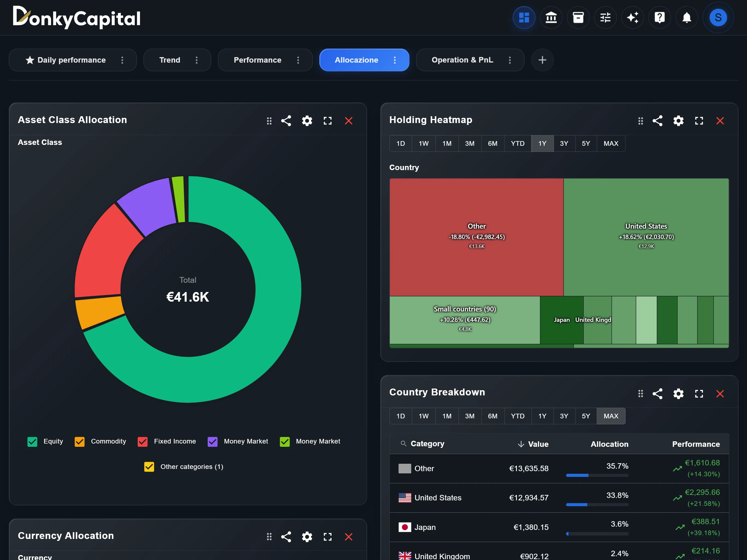The image size is (747, 560).
Task: Open the AI sparkles icon in header
Action: 632,17
